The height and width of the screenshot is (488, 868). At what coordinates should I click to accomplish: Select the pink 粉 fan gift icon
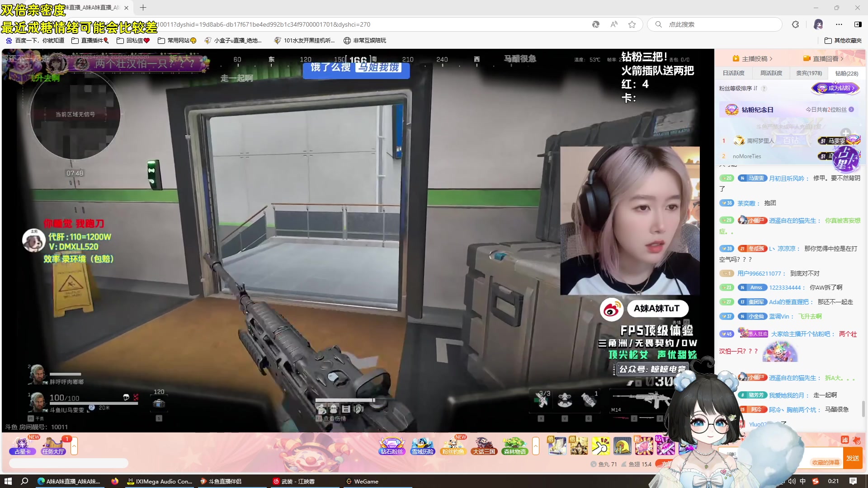point(644,446)
